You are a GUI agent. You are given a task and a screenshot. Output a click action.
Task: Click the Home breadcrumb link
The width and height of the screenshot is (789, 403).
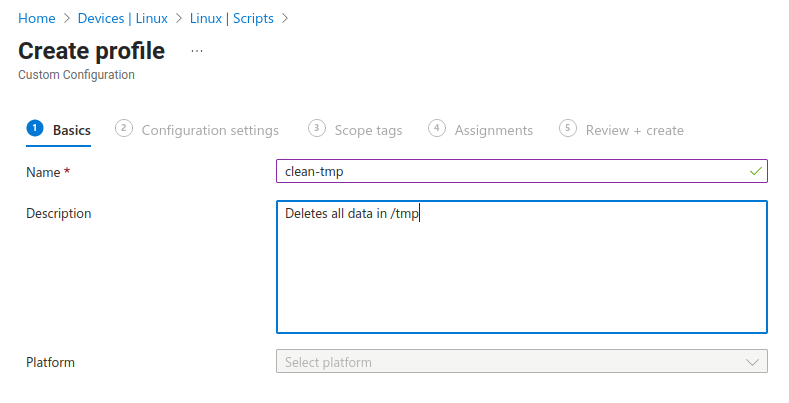click(x=36, y=18)
